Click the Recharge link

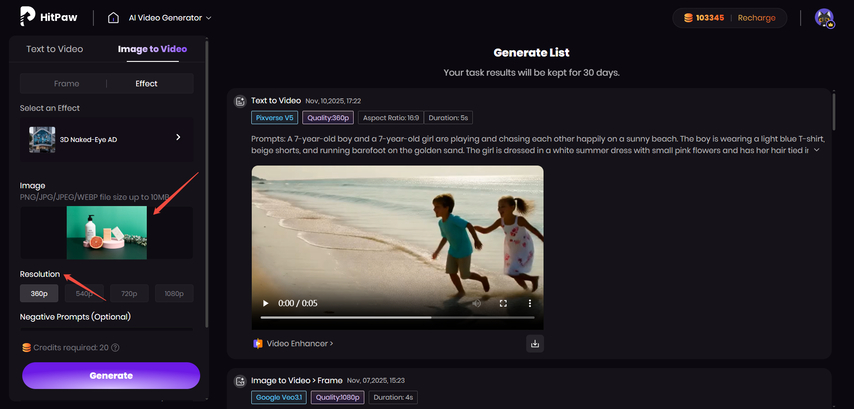pyautogui.click(x=757, y=18)
